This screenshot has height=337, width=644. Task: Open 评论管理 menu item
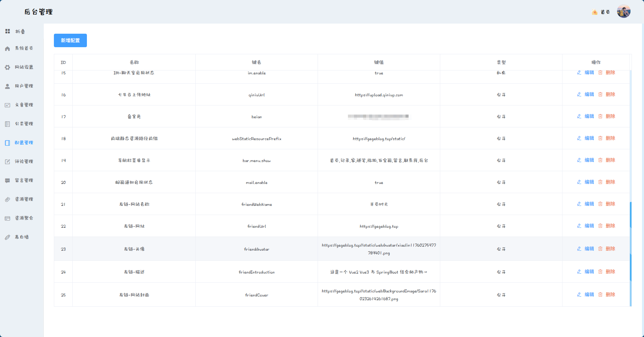[22, 162]
